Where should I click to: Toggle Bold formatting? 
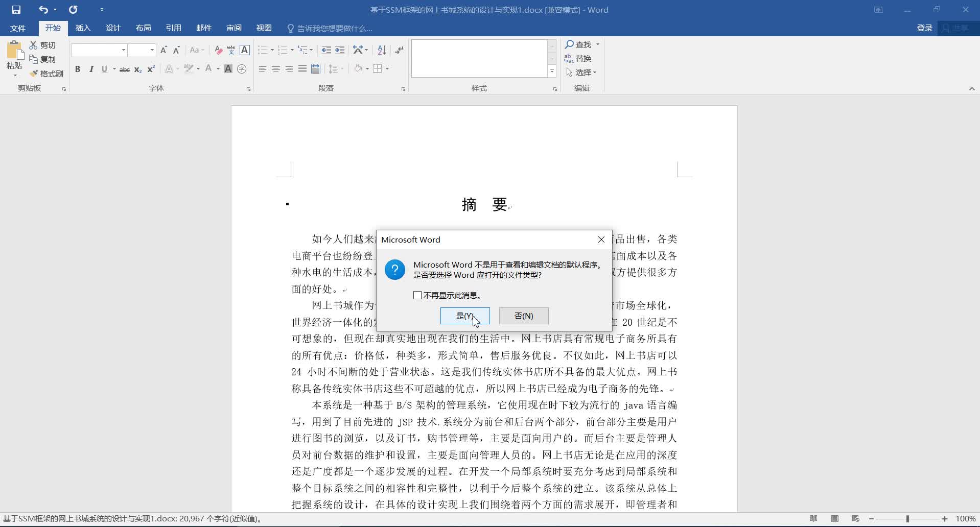78,69
